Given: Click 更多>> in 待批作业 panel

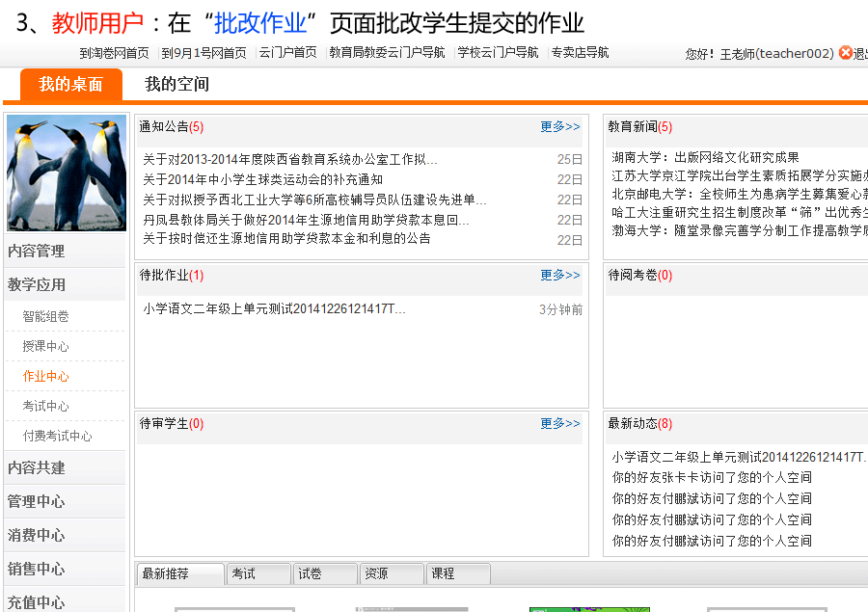Looking at the screenshot, I should 560,276.
